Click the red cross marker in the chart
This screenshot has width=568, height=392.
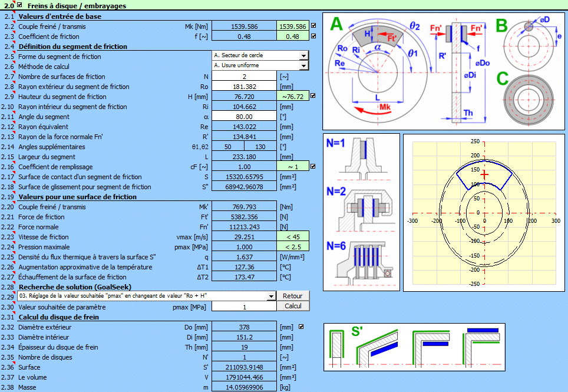coord(484,175)
